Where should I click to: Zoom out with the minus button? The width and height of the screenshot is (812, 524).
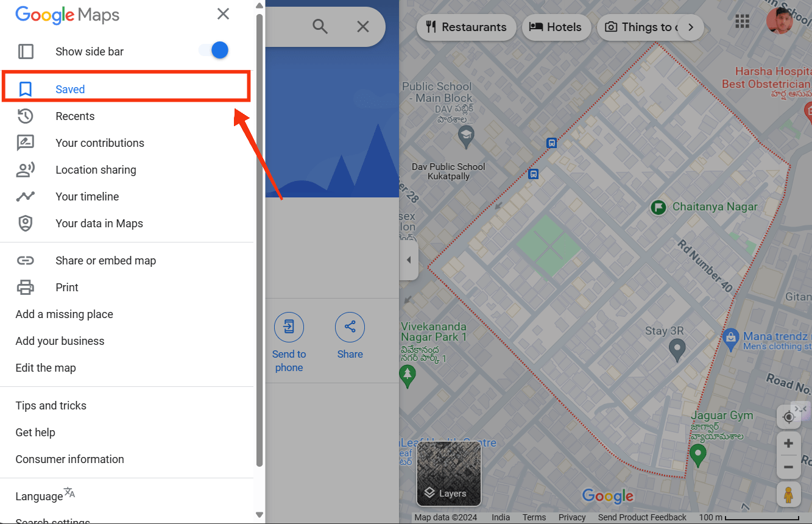(x=788, y=467)
